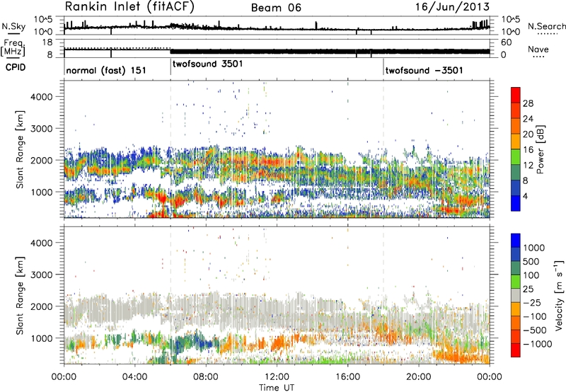The height and width of the screenshot is (392, 566).
Task: Click the Velocity colorbar's red bottom segment
Action: pyautogui.click(x=516, y=350)
